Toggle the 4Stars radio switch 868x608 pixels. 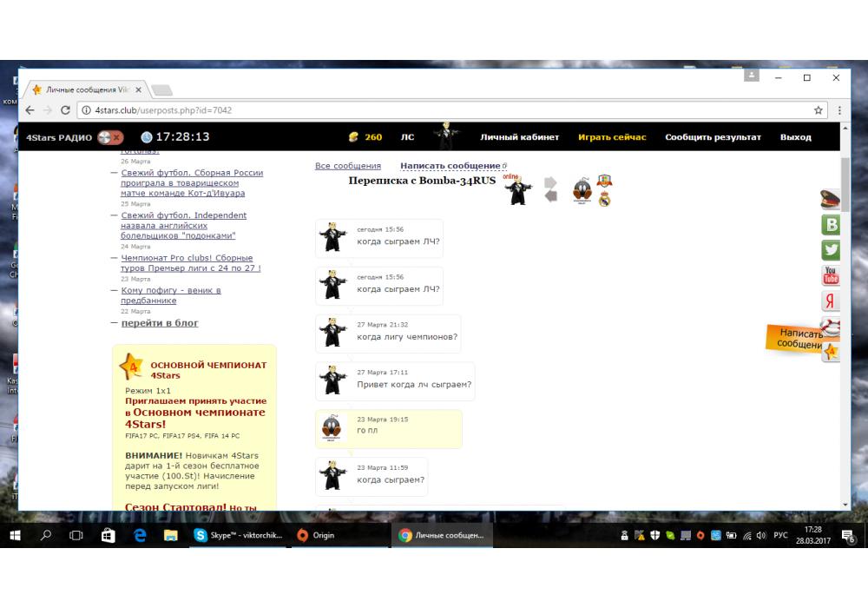(x=110, y=137)
